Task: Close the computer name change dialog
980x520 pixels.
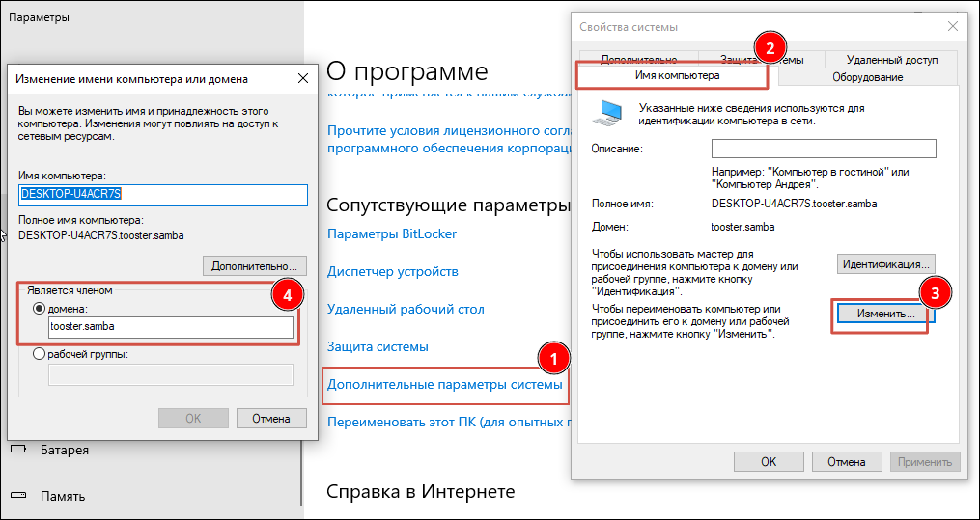Action: (x=302, y=78)
